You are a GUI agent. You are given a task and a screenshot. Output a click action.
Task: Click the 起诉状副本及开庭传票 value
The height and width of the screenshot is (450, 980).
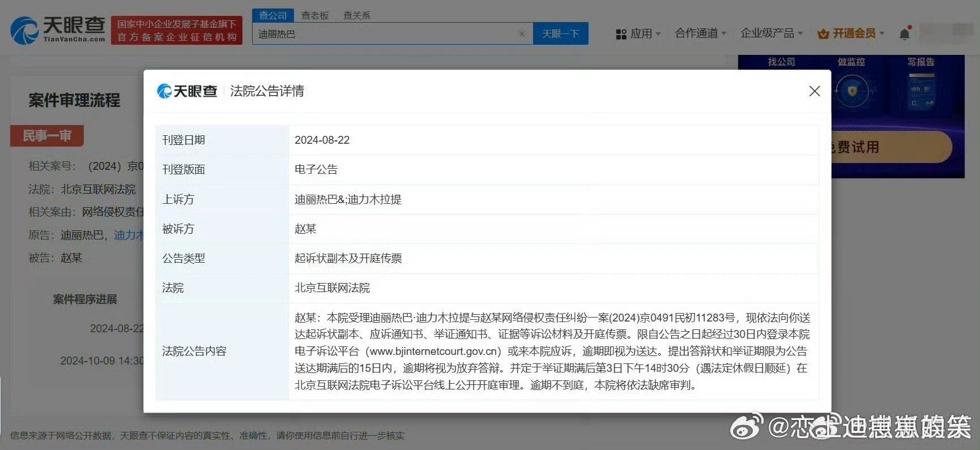pyautogui.click(x=348, y=259)
